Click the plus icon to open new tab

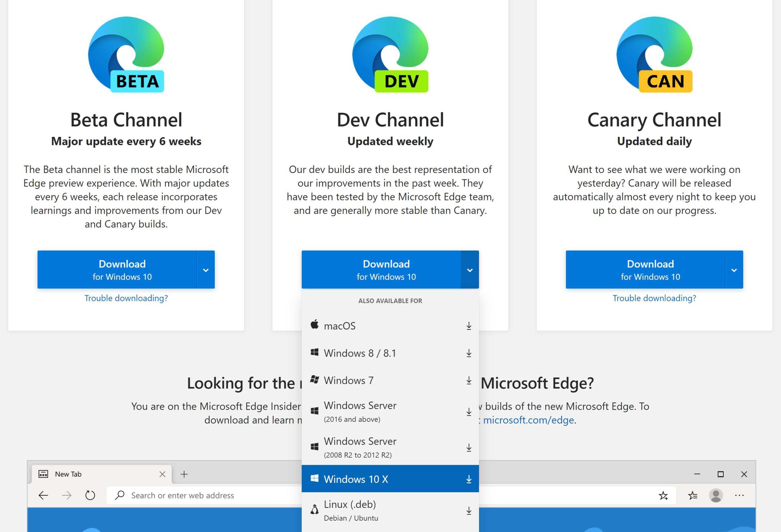184,474
